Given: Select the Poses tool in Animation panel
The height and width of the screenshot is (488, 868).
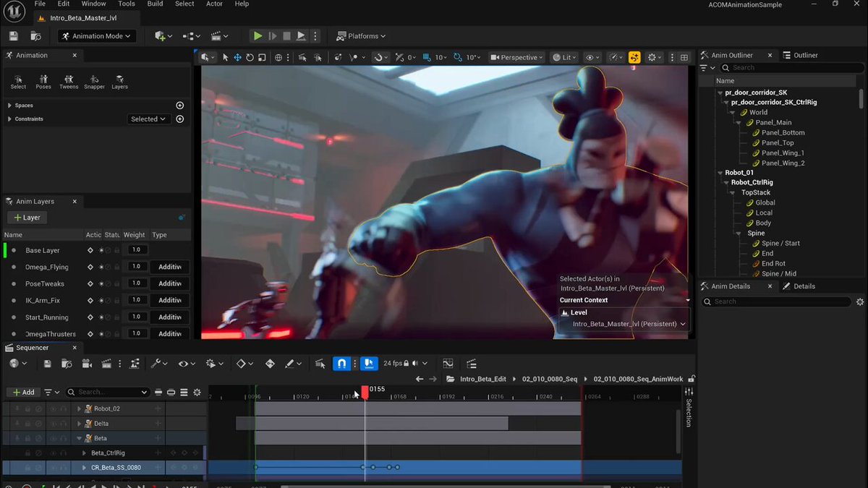Looking at the screenshot, I should 43,82.
